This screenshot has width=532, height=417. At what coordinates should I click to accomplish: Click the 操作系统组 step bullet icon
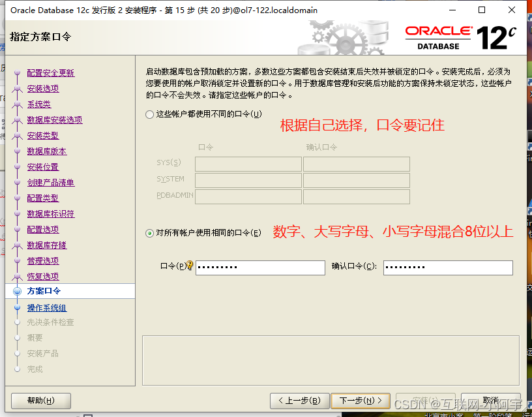pyautogui.click(x=18, y=307)
